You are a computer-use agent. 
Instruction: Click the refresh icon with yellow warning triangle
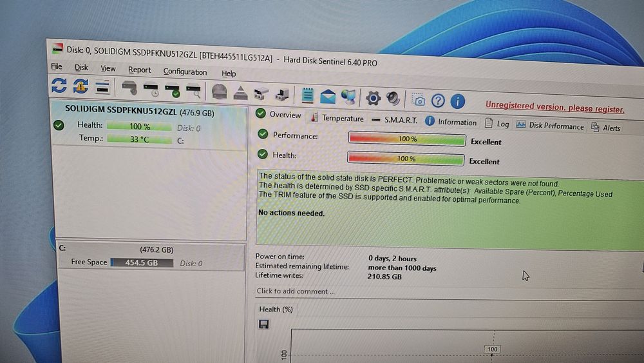click(80, 86)
